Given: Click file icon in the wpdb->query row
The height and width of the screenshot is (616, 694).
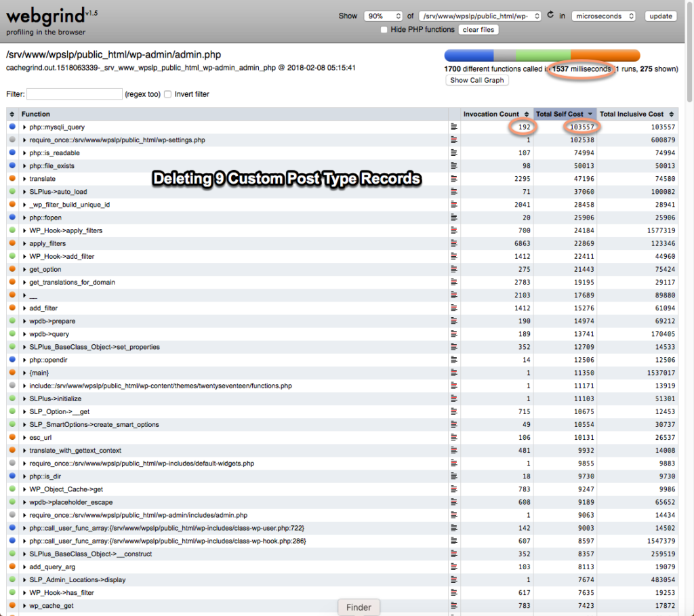Looking at the screenshot, I should coord(454,334).
